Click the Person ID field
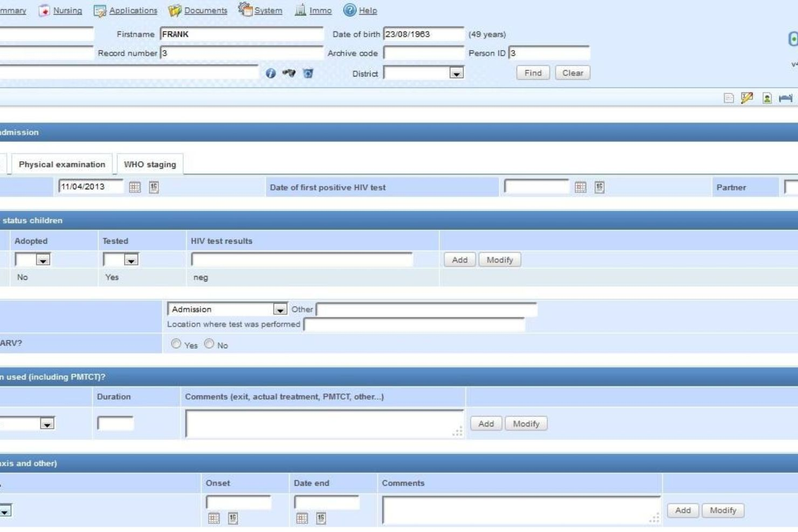The image size is (798, 532). coord(549,53)
